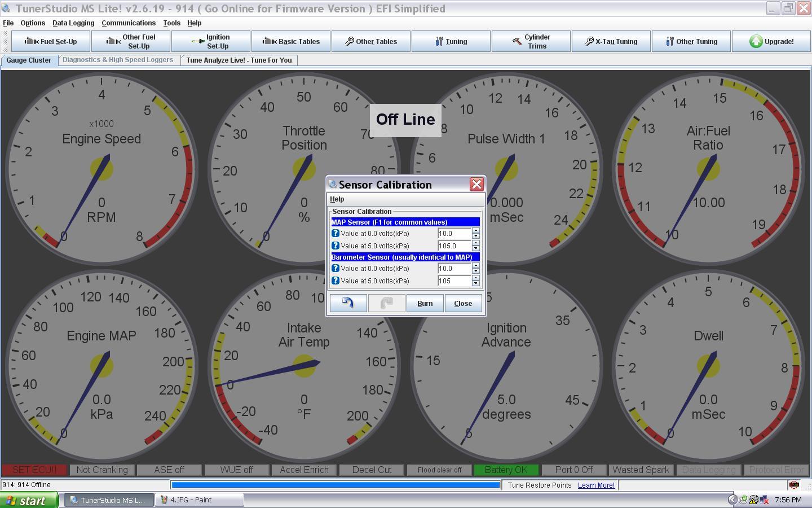Open help for Barometer Sensor 5.0 volts value
The image size is (812, 508).
click(x=335, y=281)
